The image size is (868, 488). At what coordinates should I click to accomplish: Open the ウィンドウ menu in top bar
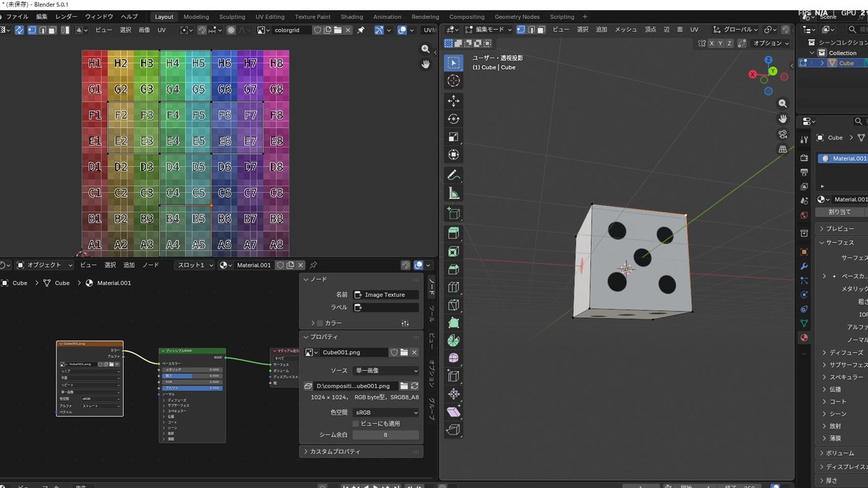point(99,17)
